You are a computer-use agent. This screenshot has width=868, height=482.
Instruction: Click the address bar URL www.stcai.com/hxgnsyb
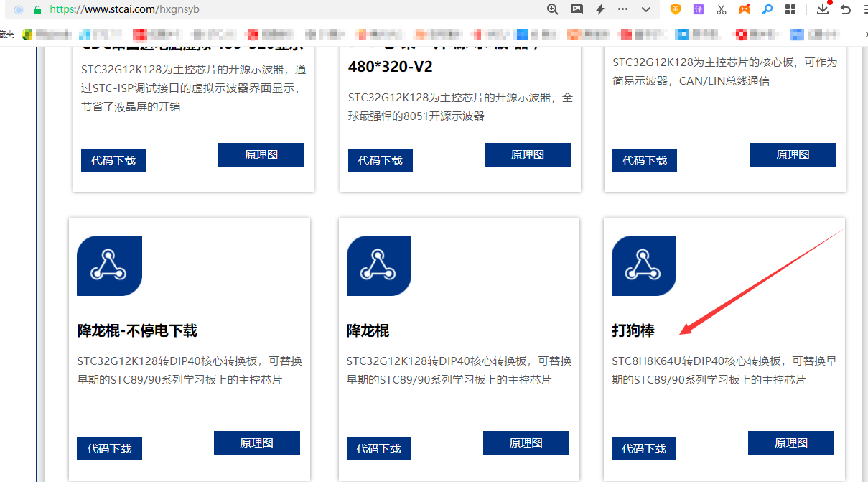(x=125, y=10)
